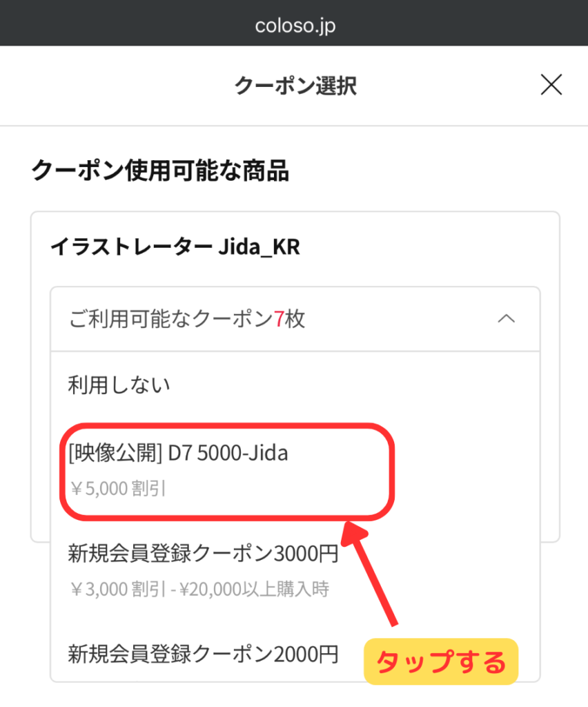This screenshot has width=588, height=707.
Task: Click the ¥5,000 割引 discount text
Action: [117, 490]
